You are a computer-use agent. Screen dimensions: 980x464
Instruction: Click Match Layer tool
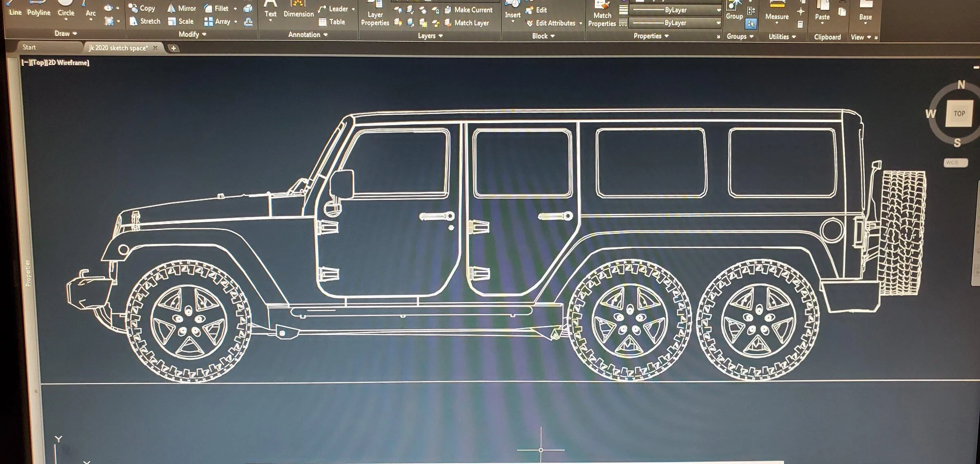tap(466, 23)
